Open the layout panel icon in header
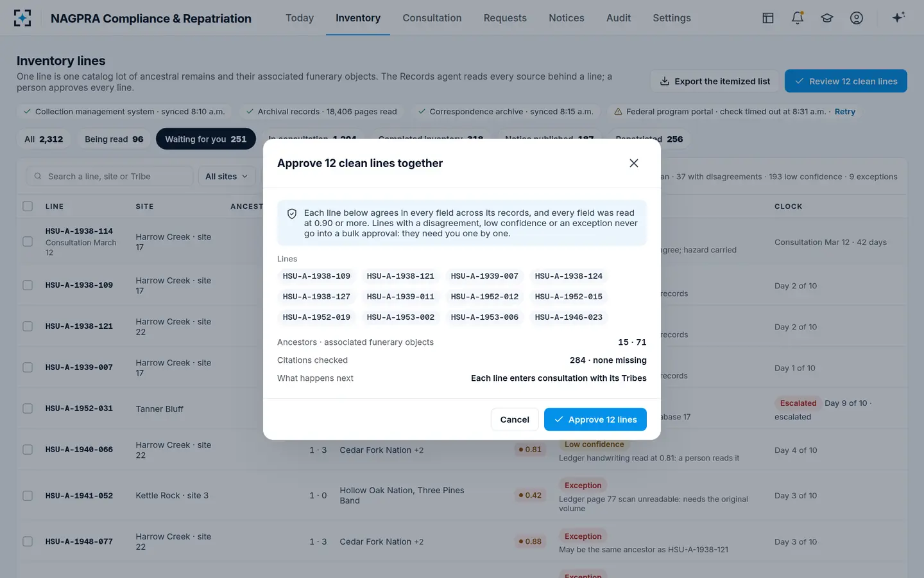The image size is (924, 578). (768, 18)
